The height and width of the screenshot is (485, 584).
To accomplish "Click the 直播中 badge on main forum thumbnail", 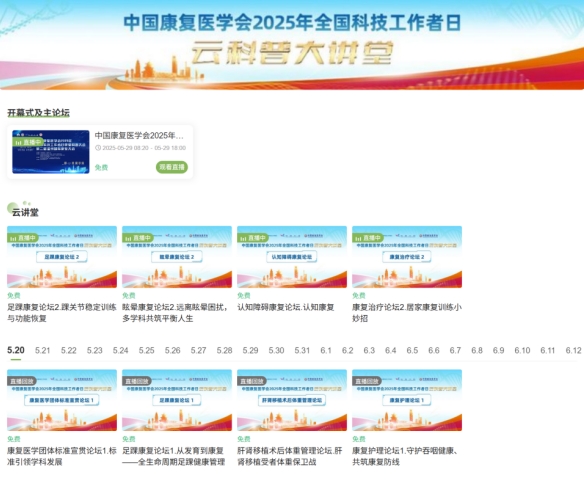I will pyautogui.click(x=28, y=142).
